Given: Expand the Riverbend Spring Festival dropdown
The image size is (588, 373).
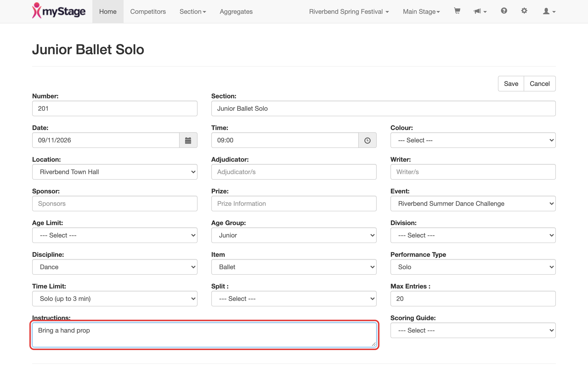Looking at the screenshot, I should (x=349, y=11).
